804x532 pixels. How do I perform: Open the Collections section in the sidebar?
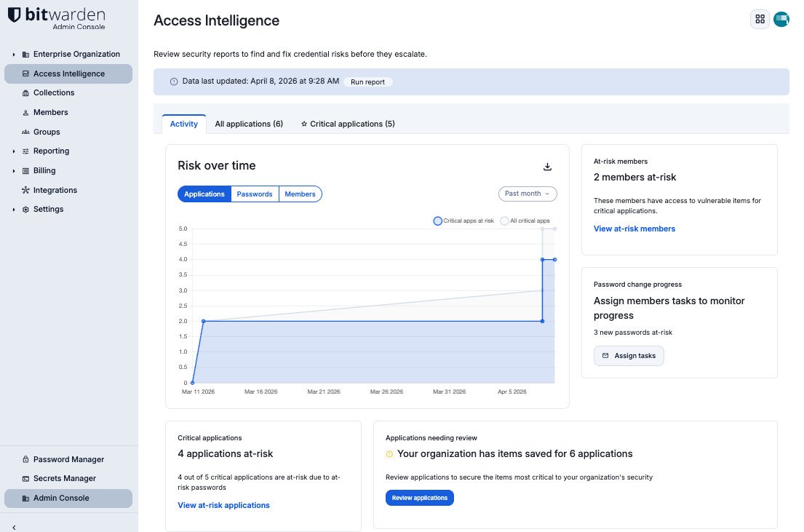point(55,92)
